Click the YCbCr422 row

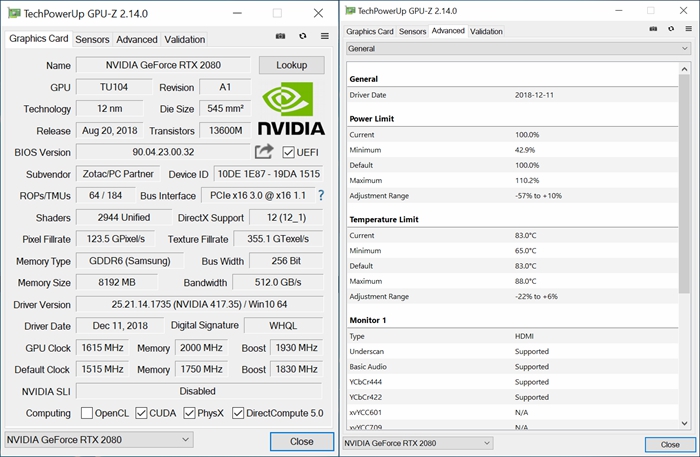[x=512, y=397]
